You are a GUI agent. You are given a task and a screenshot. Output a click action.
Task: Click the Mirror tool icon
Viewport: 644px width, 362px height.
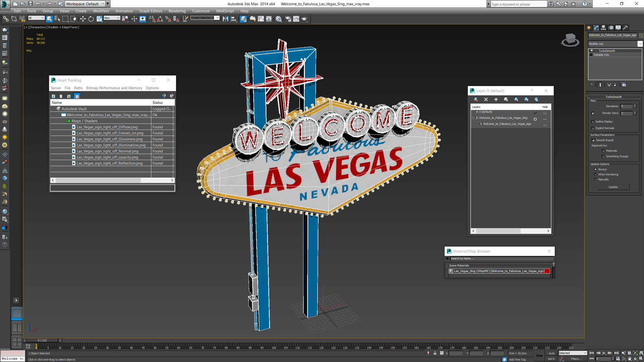pos(225,19)
